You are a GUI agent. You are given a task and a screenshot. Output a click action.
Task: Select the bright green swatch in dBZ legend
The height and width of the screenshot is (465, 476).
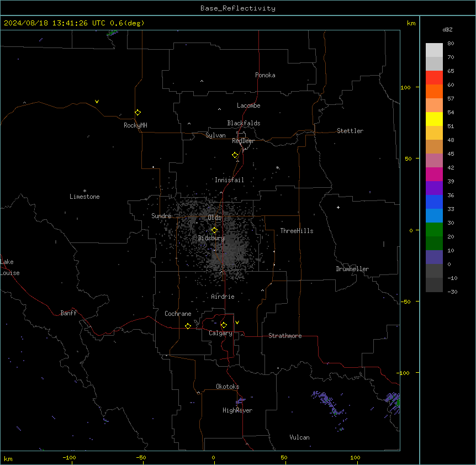click(434, 230)
